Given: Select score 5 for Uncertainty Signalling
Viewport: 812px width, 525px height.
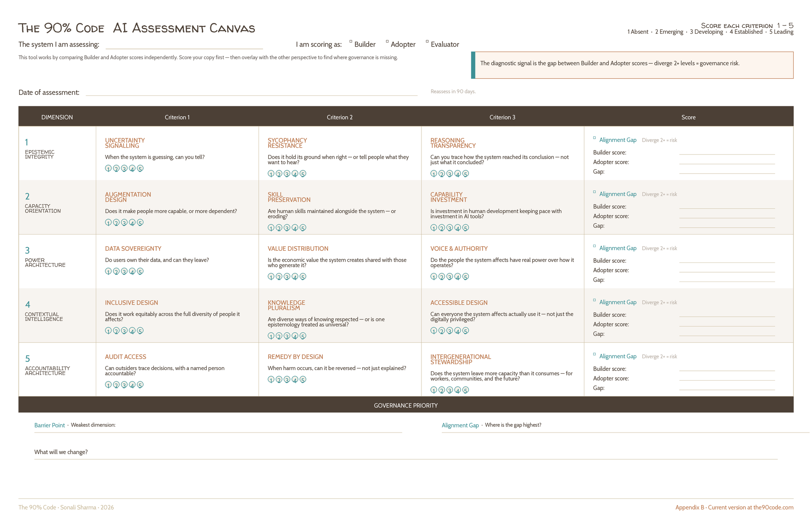Looking at the screenshot, I should coord(140,168).
